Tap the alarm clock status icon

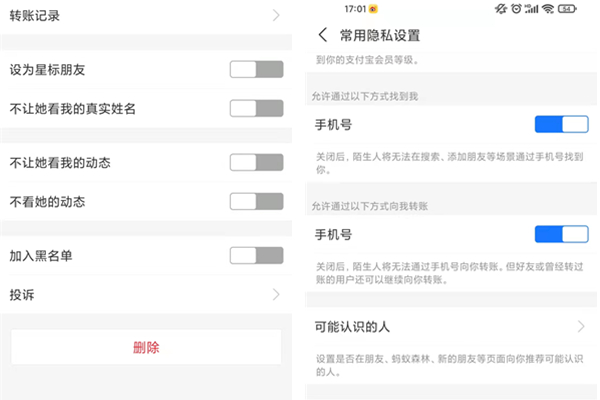pyautogui.click(x=516, y=8)
